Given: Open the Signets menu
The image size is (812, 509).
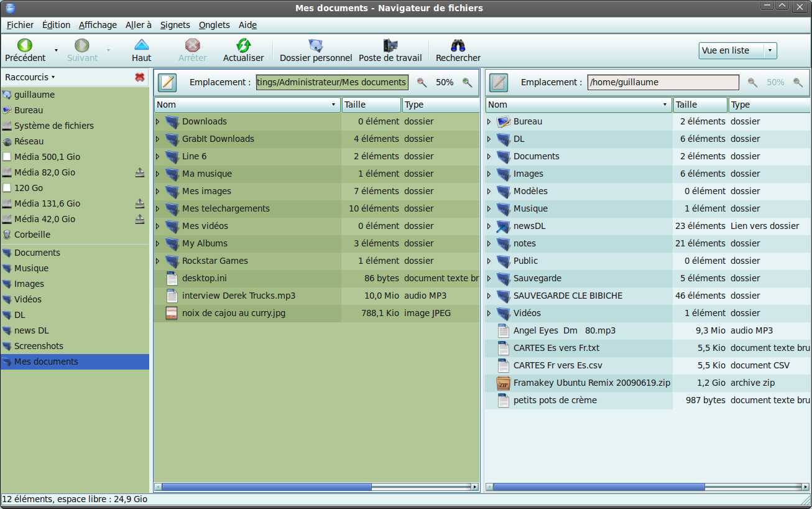Looking at the screenshot, I should pyautogui.click(x=175, y=25).
